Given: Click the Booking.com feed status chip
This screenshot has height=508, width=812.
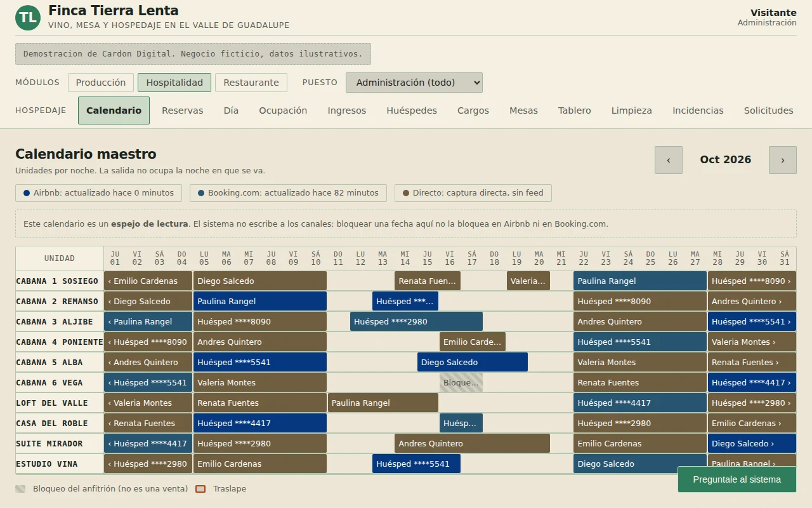Looking at the screenshot, I should 288,193.
